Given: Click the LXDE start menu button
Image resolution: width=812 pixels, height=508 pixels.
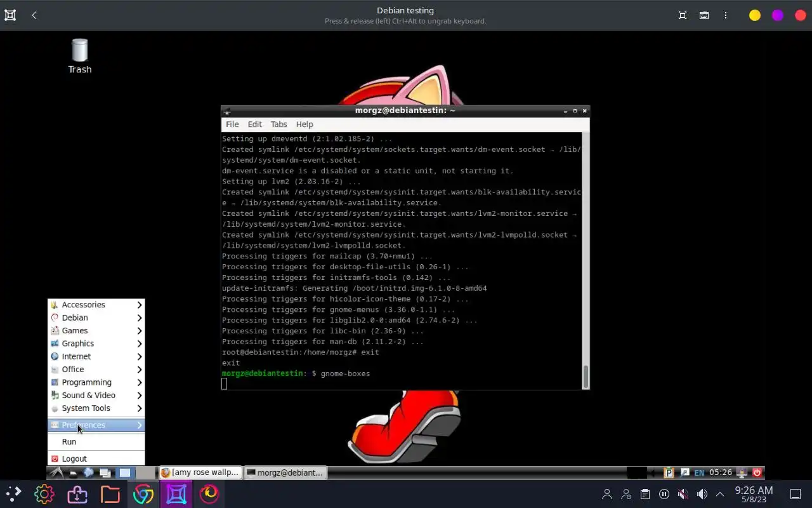Looking at the screenshot, I should (x=56, y=472).
